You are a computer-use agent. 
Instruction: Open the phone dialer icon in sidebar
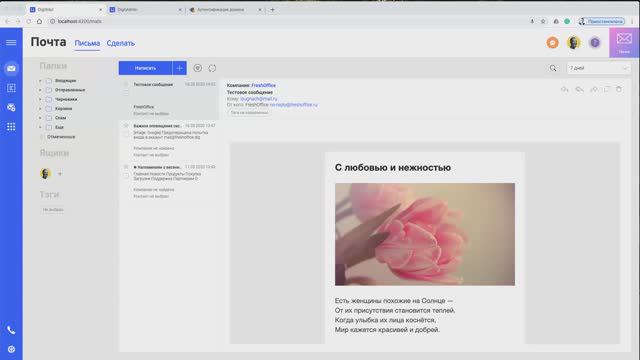(11, 330)
